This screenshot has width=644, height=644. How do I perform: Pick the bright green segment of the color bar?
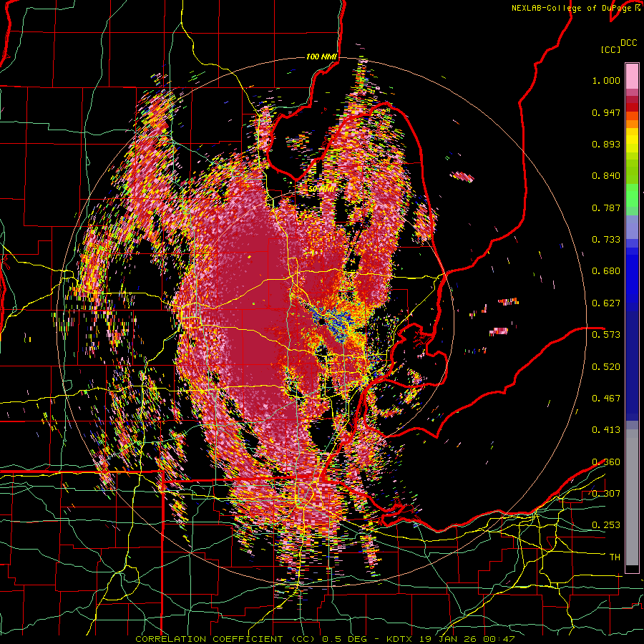632,195
